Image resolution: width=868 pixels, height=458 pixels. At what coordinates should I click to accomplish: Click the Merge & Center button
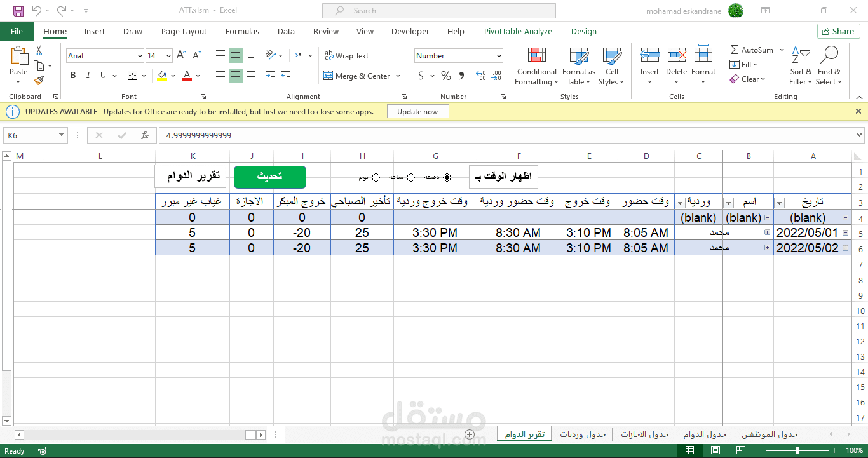(x=357, y=76)
